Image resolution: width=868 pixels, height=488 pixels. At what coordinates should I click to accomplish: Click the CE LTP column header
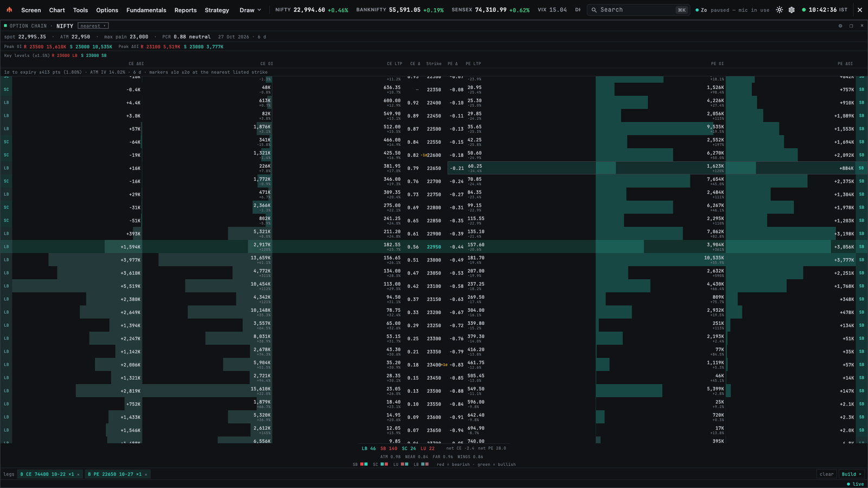[394, 63]
